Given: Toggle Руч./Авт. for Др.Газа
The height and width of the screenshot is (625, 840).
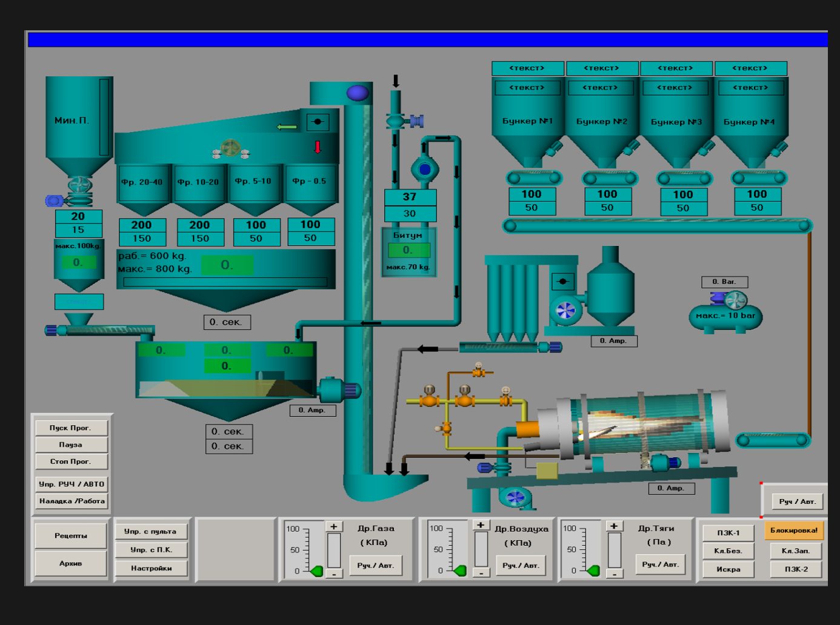Looking at the screenshot, I should 376,565.
